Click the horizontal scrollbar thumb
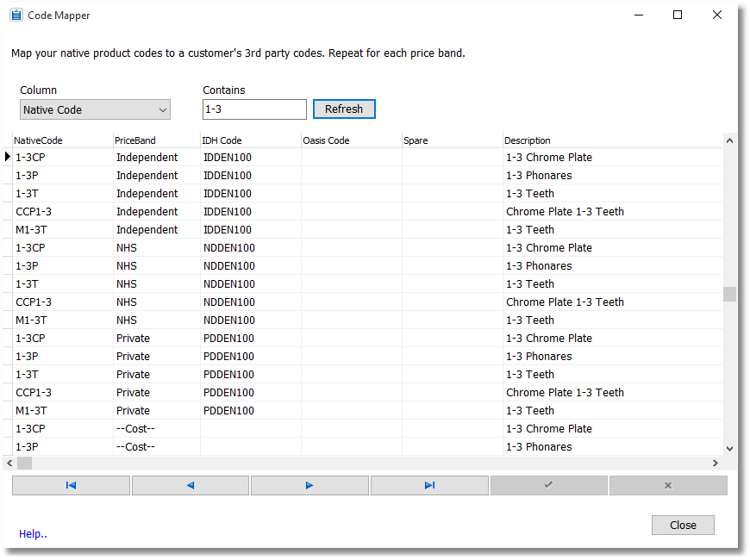 click(x=24, y=463)
